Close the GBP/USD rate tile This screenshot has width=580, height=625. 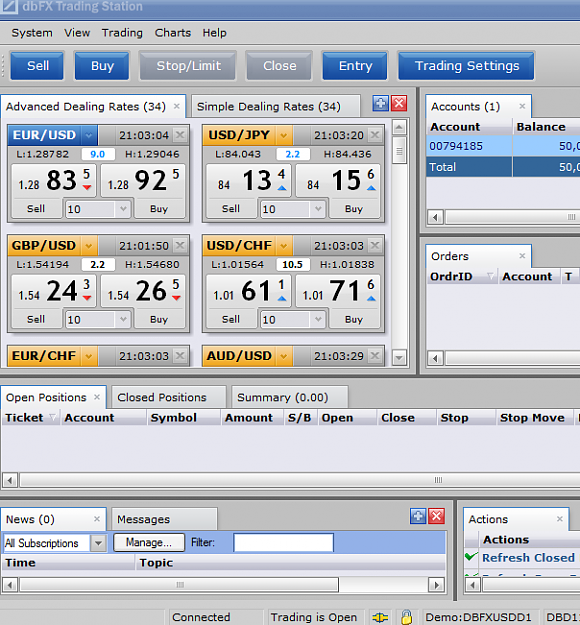[180, 246]
